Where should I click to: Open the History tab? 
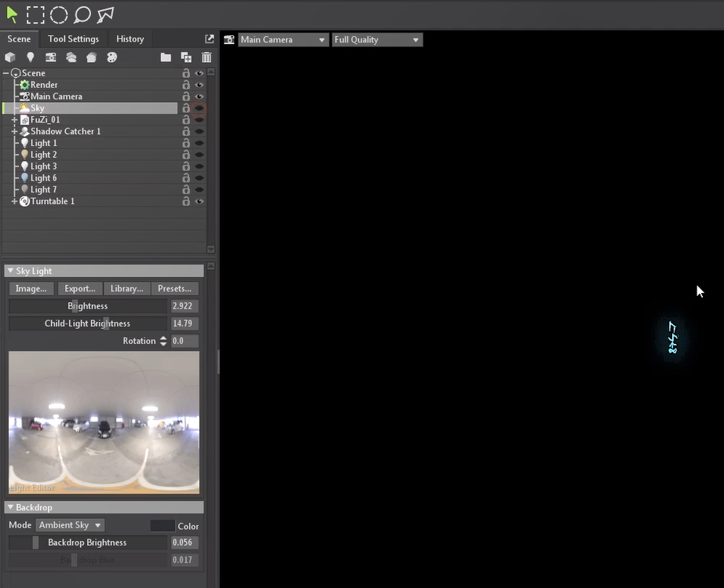click(130, 39)
